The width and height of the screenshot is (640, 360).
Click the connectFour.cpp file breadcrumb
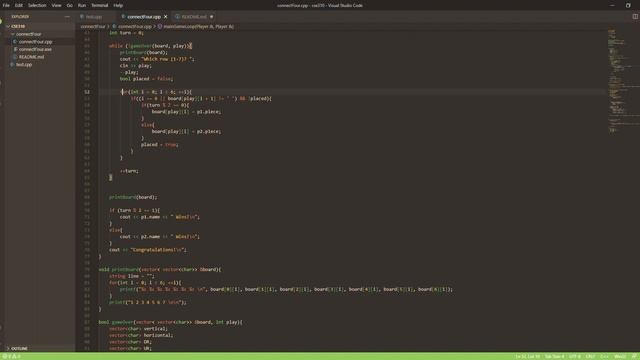pos(134,27)
